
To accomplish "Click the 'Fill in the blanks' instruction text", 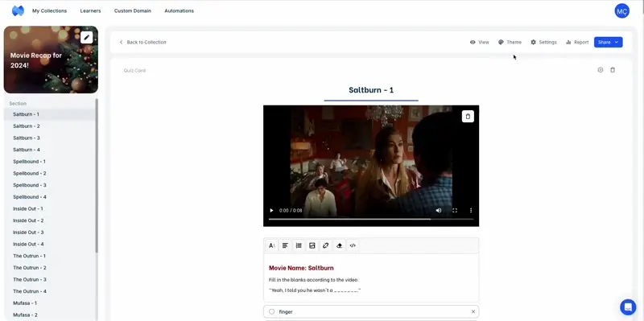I will [x=313, y=280].
